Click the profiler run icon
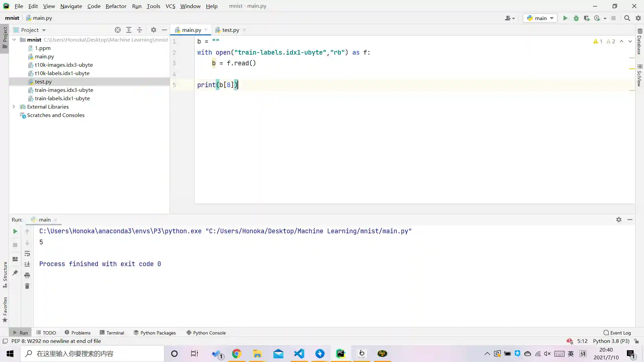This screenshot has height=362, width=644. click(597, 18)
